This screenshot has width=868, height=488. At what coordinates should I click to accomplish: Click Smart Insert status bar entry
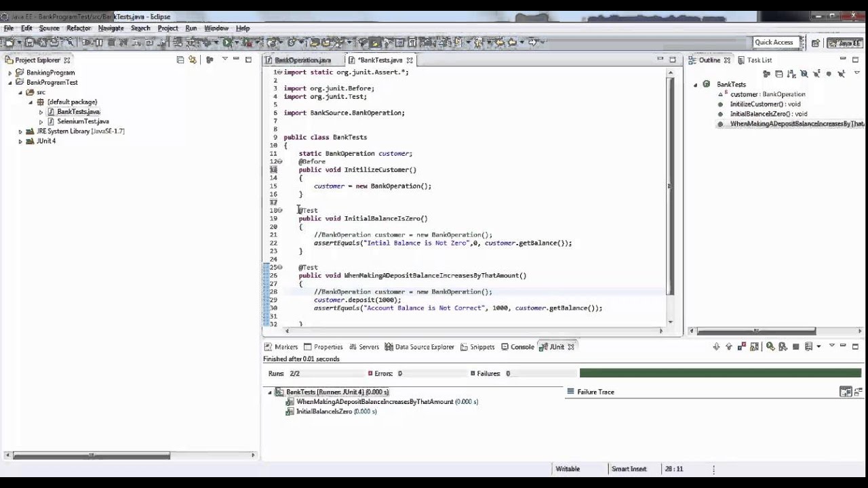click(629, 469)
